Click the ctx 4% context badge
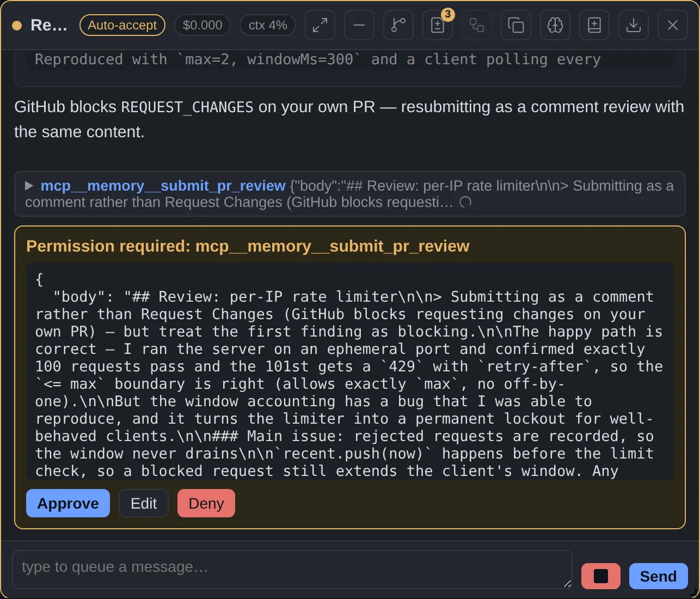700x599 pixels. tap(268, 25)
